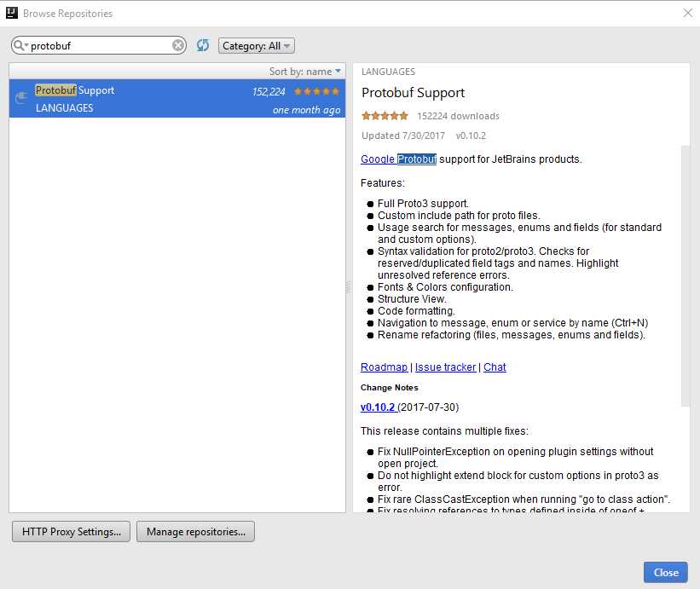Open the Sort by: name dropdown
This screenshot has height=589, width=700.
[305, 72]
